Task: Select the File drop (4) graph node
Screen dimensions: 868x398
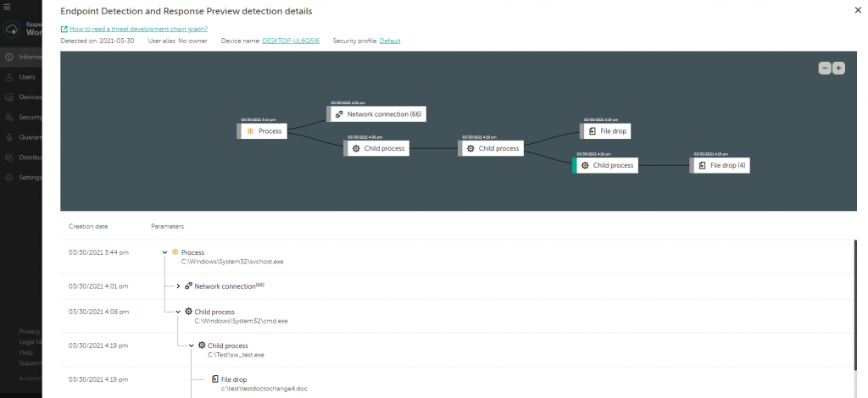Action: coord(721,165)
